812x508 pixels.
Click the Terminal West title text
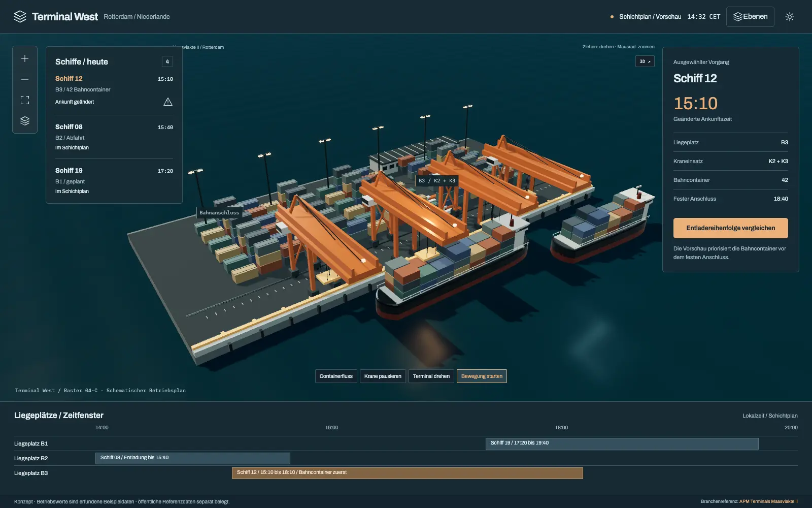pos(65,17)
